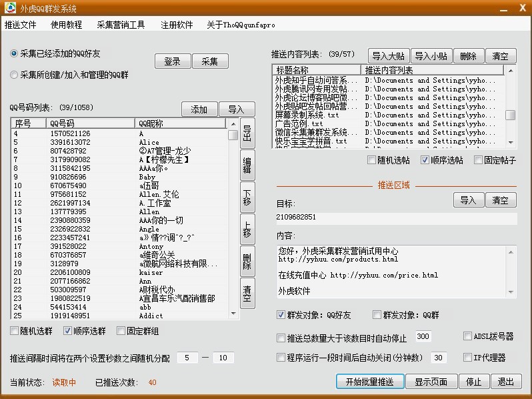
Task: Tick 群发对象: QQ群 checkbox
Action: (x=377, y=315)
